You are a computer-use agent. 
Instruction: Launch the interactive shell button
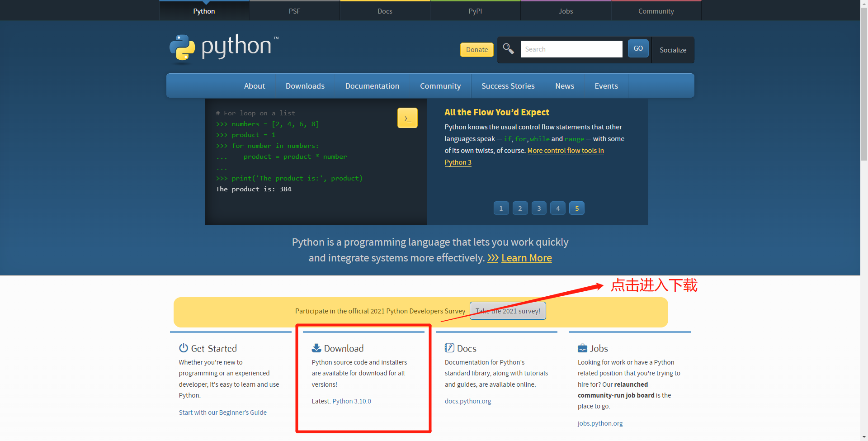[407, 118]
